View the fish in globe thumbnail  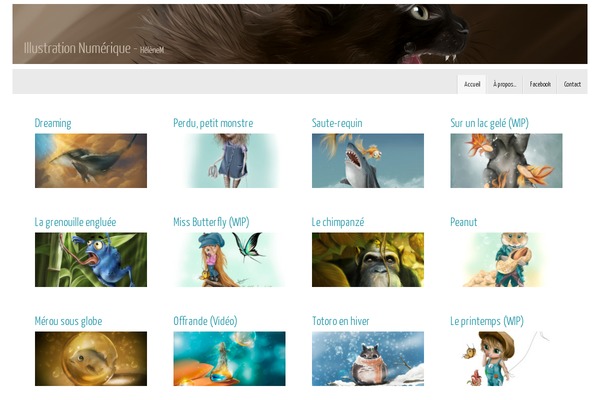point(91,359)
